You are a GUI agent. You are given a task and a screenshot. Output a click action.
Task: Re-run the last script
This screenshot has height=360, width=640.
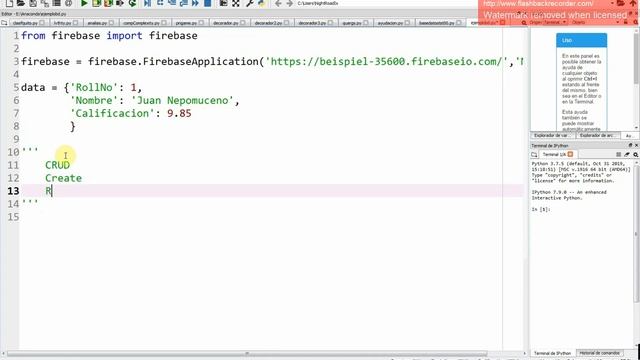(x=132, y=3)
